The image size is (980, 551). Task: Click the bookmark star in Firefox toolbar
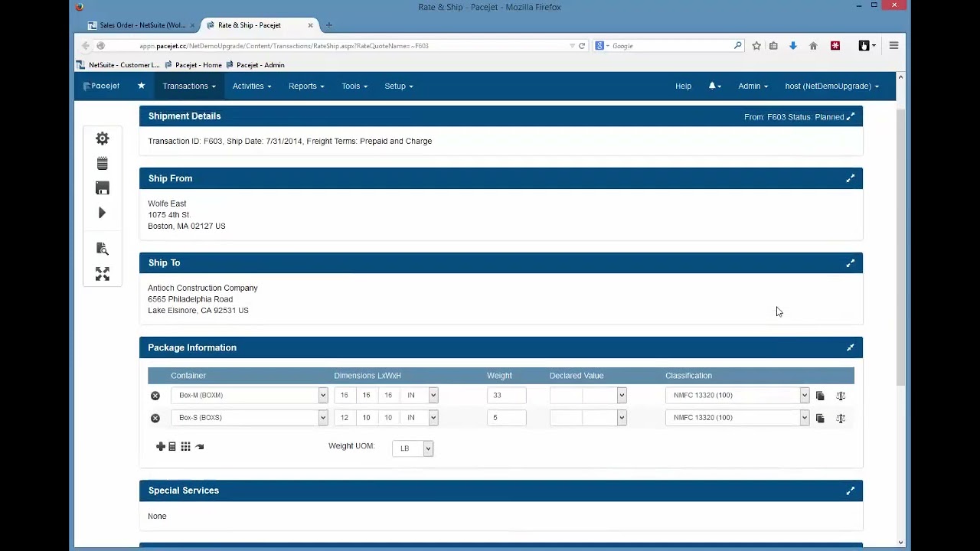756,46
